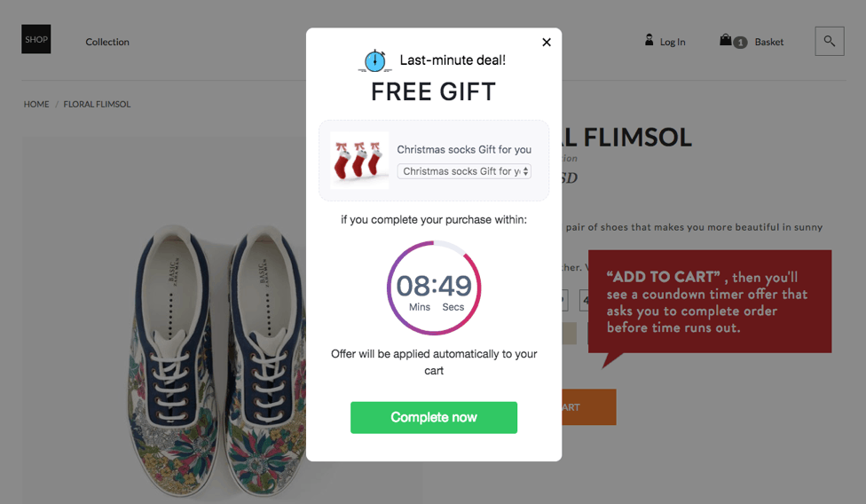
Task: Click the circular countdown timer
Action: click(434, 287)
